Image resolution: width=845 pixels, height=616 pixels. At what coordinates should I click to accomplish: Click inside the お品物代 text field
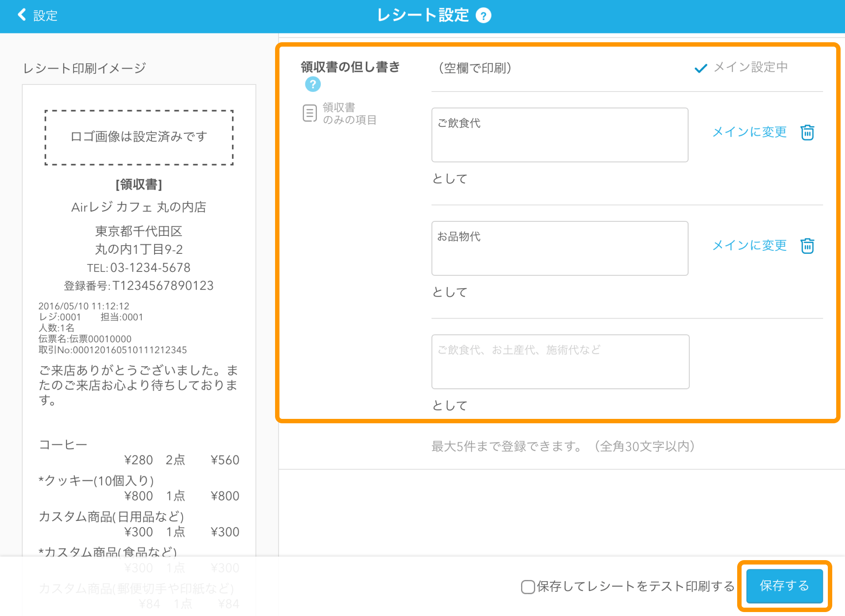tap(559, 248)
